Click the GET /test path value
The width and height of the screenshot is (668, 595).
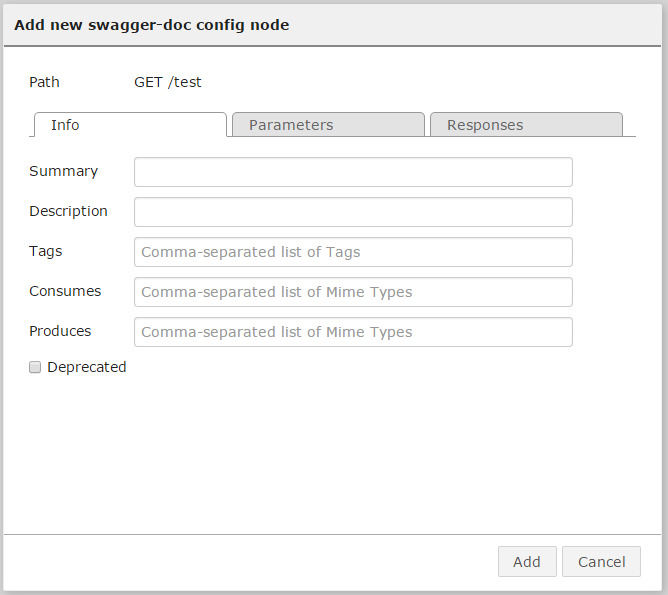[168, 82]
